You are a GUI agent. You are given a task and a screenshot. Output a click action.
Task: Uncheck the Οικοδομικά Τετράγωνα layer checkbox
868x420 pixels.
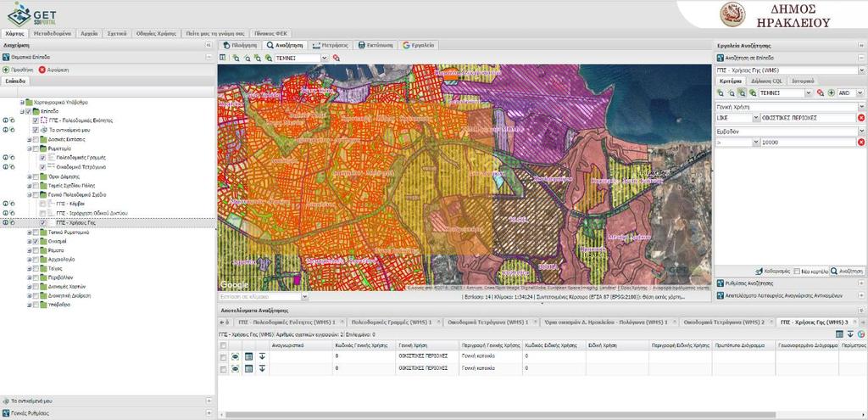(42, 167)
